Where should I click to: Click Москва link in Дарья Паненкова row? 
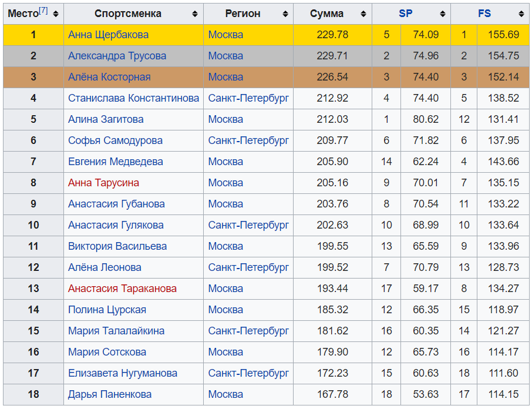click(225, 394)
